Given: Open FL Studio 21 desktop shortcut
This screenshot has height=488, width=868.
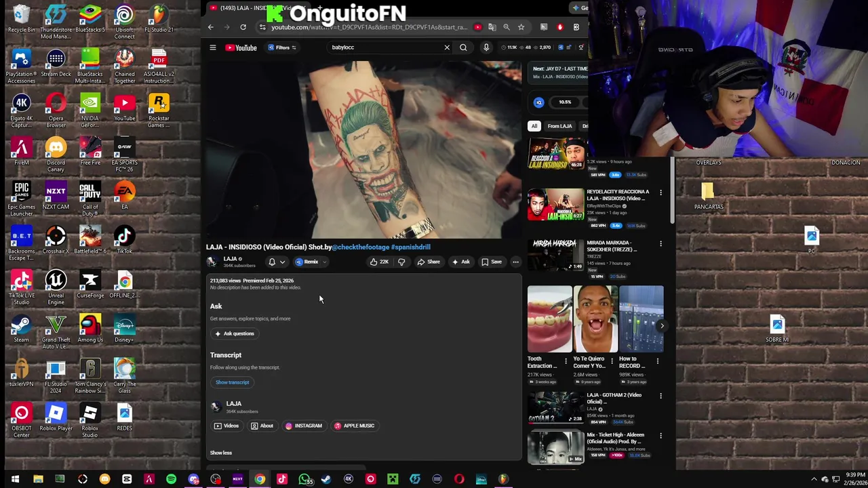Looking at the screenshot, I should click(159, 20).
